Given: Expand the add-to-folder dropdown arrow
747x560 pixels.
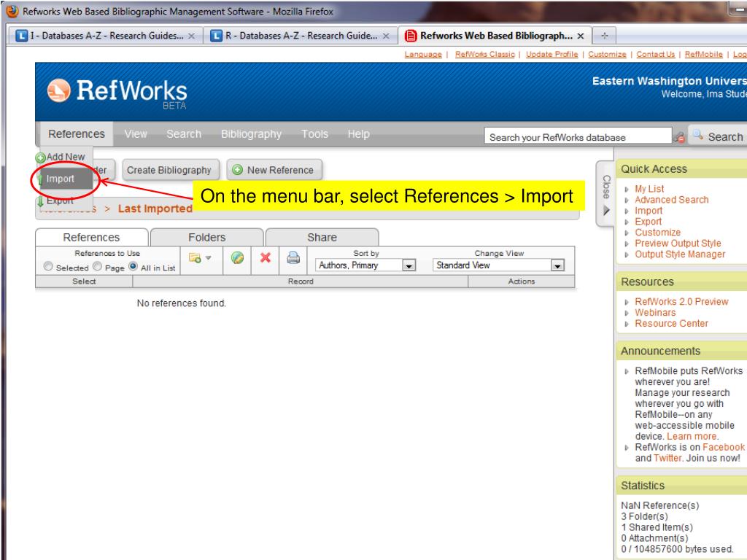Looking at the screenshot, I should click(208, 257).
